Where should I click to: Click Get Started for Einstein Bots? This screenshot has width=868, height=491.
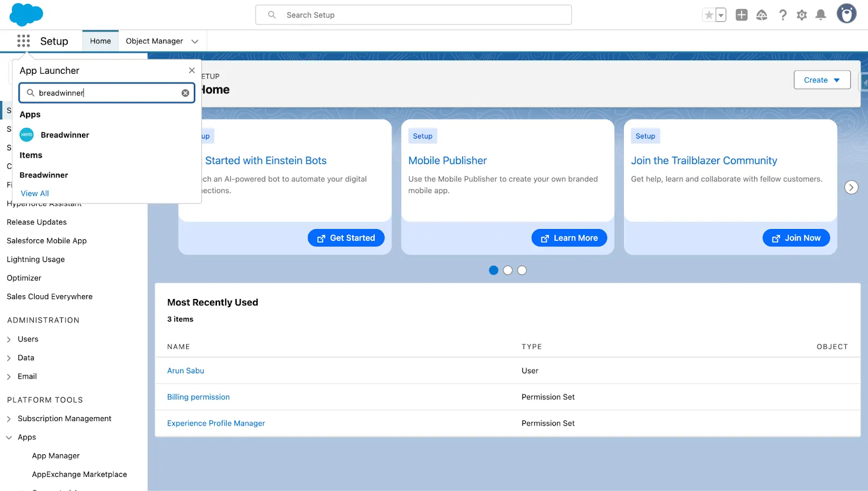(346, 238)
